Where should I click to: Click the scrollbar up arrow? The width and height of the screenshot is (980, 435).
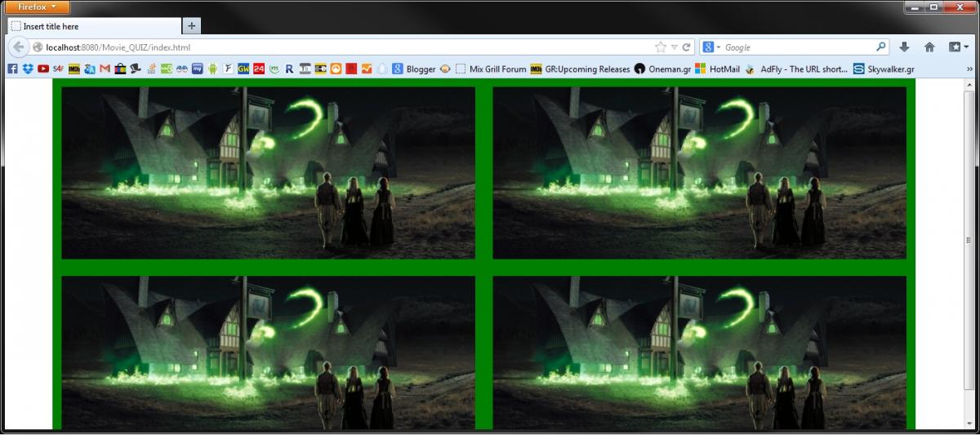tap(969, 85)
